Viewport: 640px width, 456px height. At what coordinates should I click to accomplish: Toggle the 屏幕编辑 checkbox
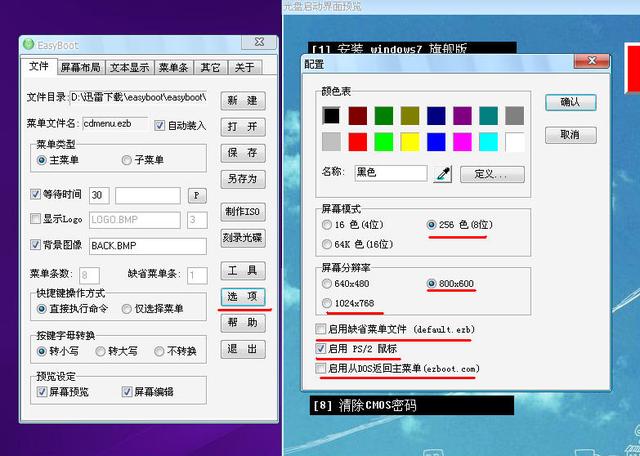(127, 392)
